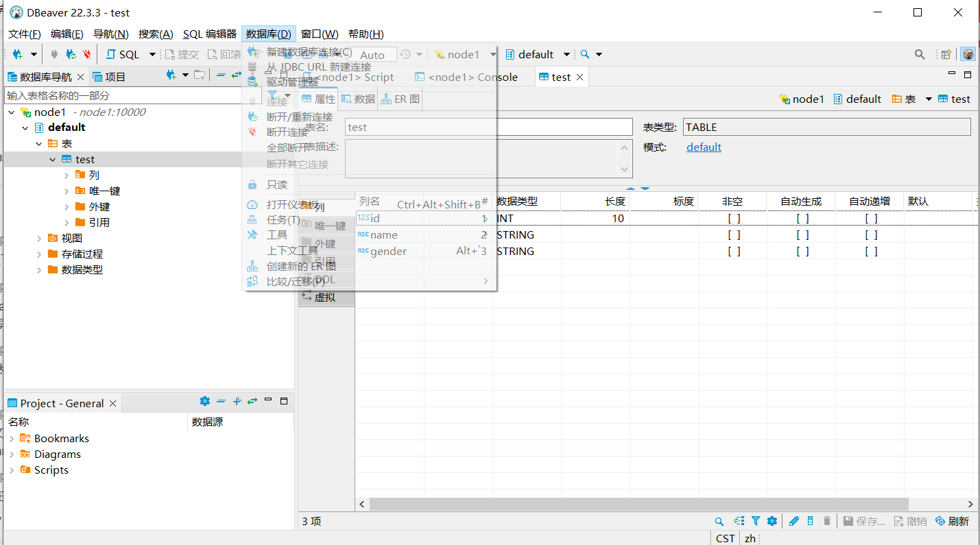
Task: Select the DBeaver perspective beaver icon
Action: (968, 54)
